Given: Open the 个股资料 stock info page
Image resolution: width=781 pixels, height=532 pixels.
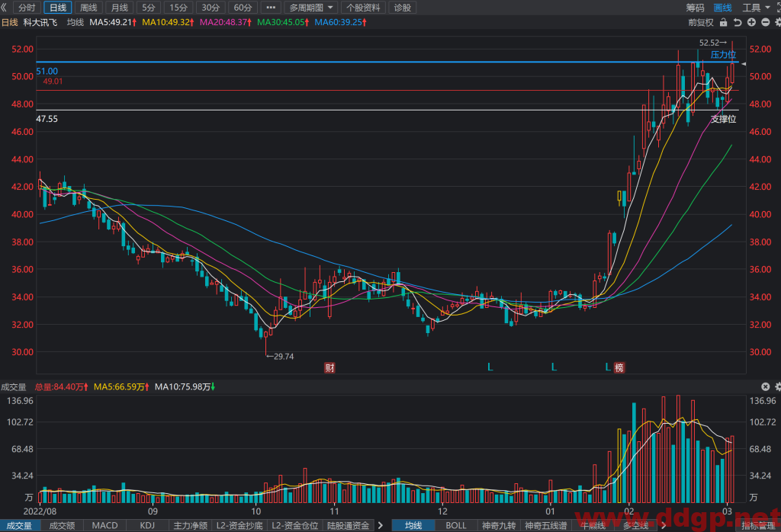Looking at the screenshot, I should 363,8.
